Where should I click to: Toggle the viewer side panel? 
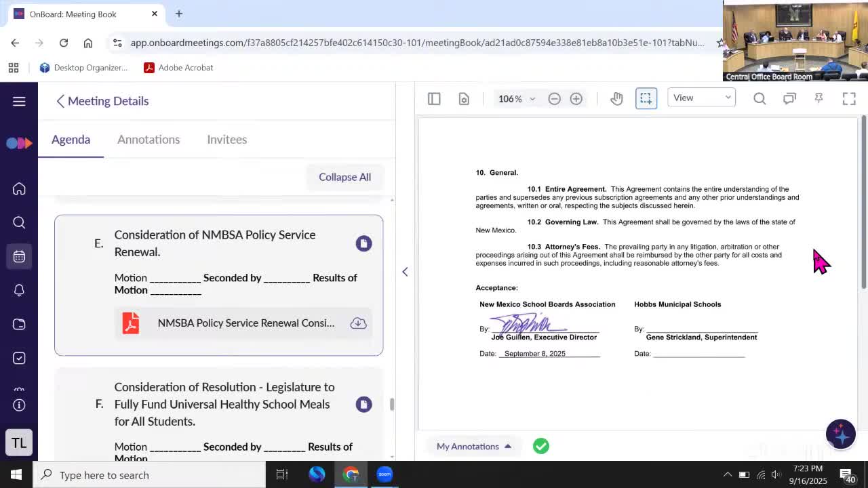pyautogui.click(x=434, y=98)
